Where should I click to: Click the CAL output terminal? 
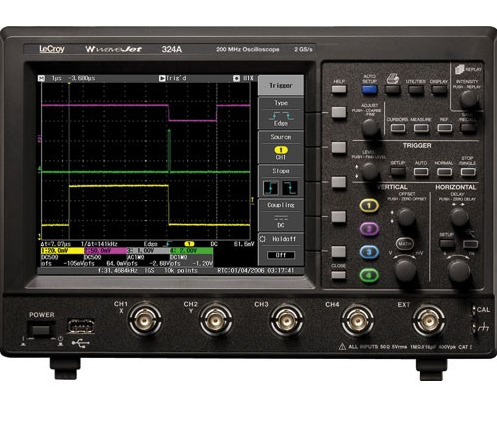(x=474, y=310)
